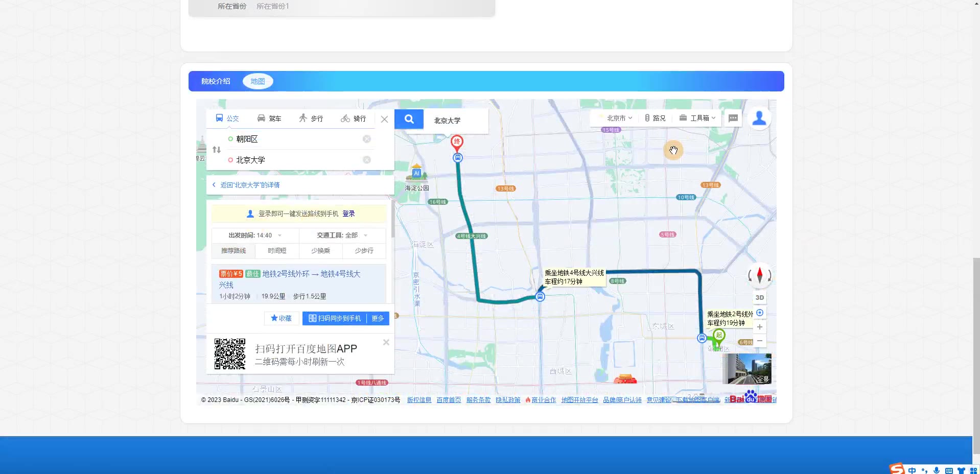
Task: Open the 地图开放平台 link
Action: (x=579, y=400)
